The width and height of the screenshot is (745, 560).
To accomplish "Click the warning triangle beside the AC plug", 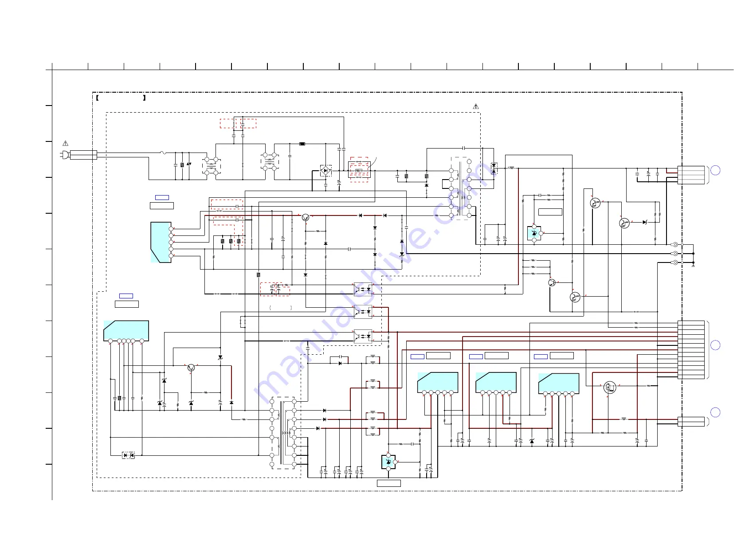I will [x=66, y=143].
